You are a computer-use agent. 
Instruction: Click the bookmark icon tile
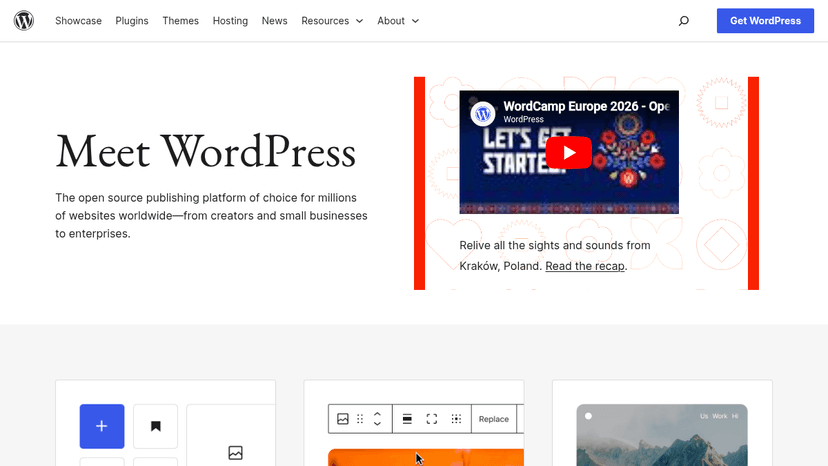[x=155, y=426]
